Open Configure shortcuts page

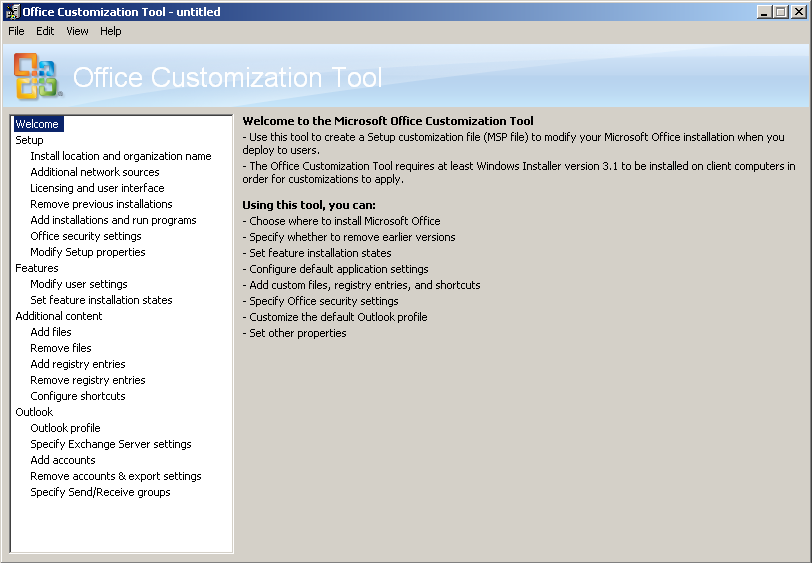(x=78, y=396)
